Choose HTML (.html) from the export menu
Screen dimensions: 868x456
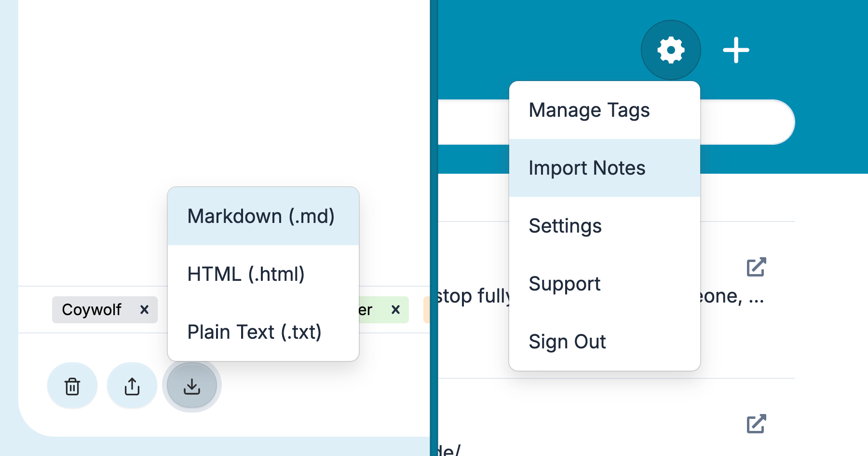[x=246, y=274]
